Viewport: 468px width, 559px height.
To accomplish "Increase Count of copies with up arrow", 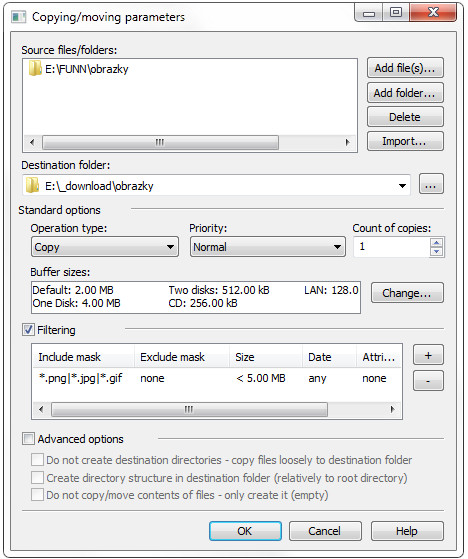I will click(x=437, y=243).
